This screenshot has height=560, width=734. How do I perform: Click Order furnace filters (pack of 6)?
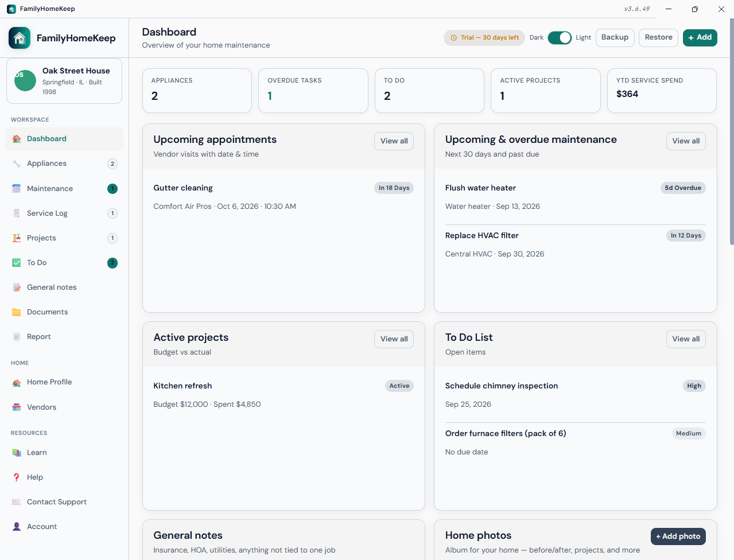point(576,442)
